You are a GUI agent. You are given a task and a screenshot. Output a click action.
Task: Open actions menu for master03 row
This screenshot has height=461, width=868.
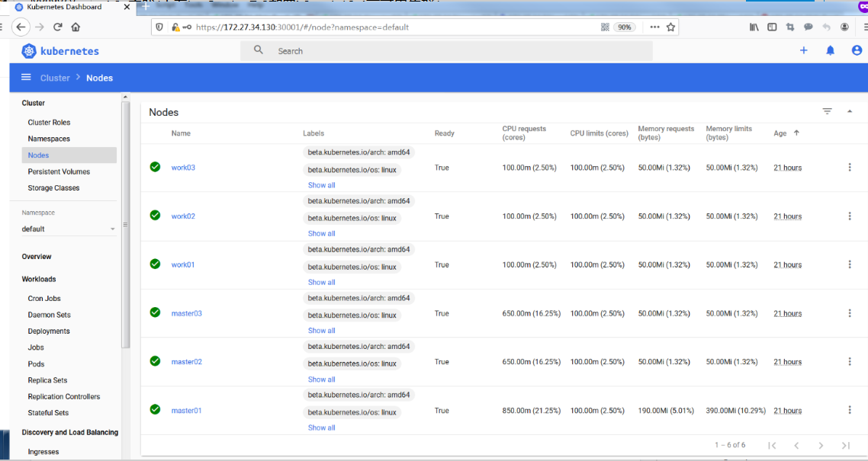850,313
